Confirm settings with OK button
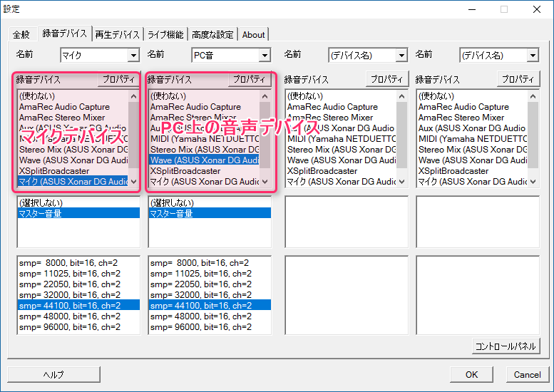The image size is (554, 392). (x=471, y=374)
